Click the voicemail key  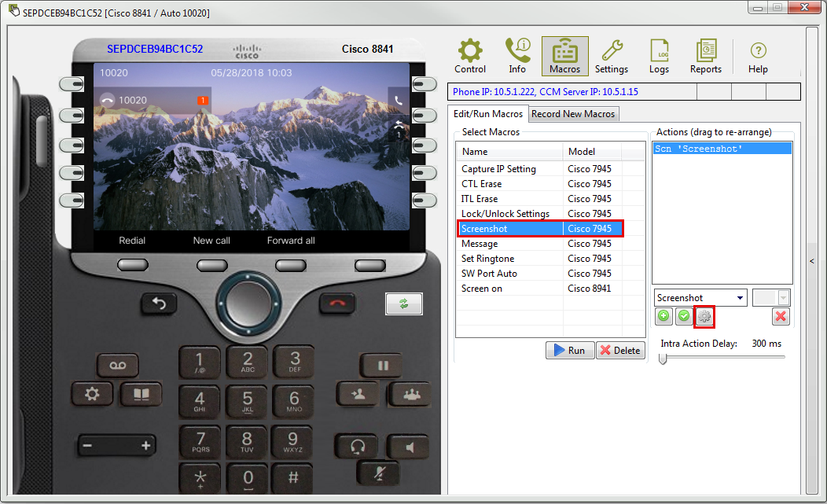tap(118, 365)
